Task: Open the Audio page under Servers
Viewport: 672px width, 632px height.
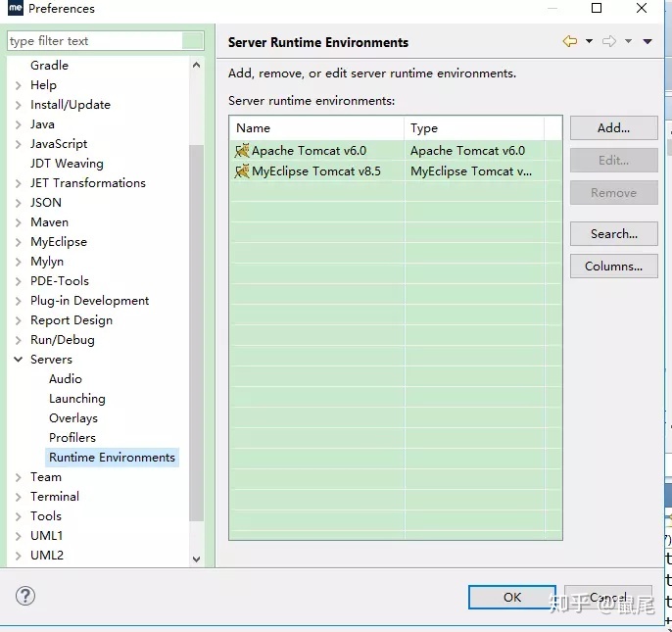Action: [65, 379]
